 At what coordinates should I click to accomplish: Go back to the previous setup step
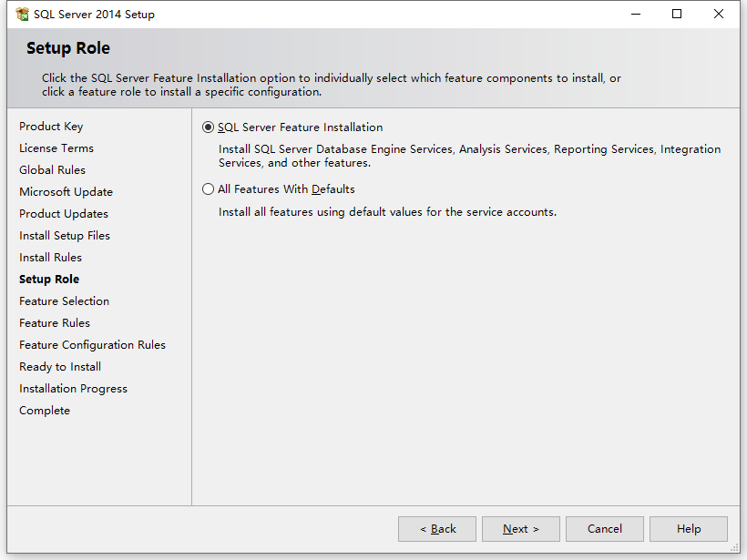coord(436,528)
